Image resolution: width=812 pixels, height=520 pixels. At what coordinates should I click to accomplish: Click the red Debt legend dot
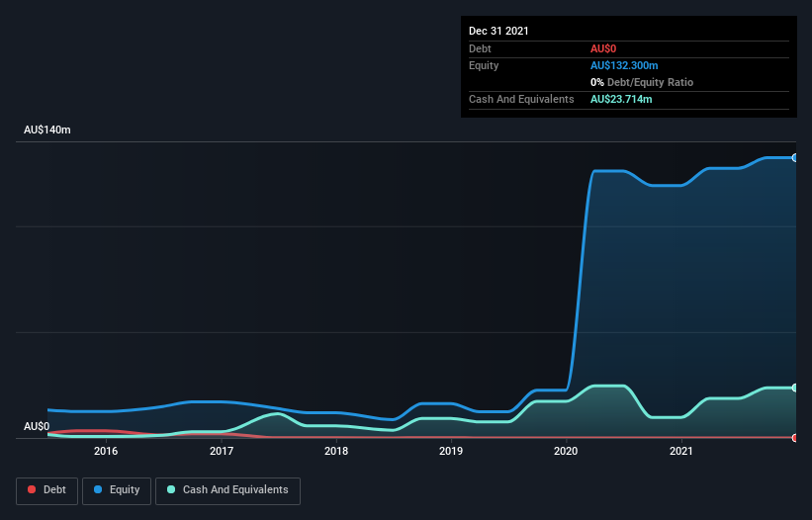32,489
